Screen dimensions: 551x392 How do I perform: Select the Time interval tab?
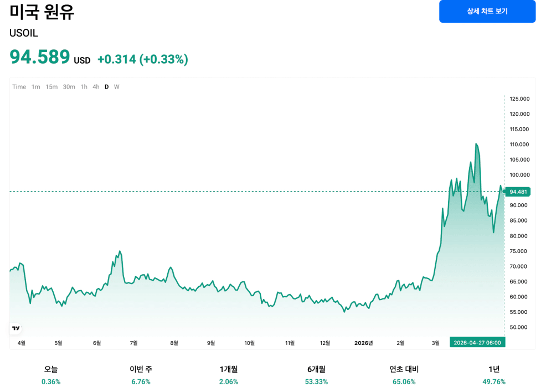(19, 87)
